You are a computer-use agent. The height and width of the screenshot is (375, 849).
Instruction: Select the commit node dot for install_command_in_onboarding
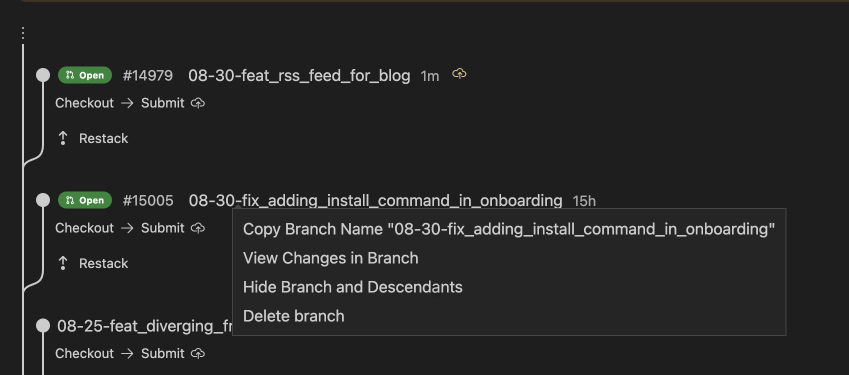[x=43, y=200]
